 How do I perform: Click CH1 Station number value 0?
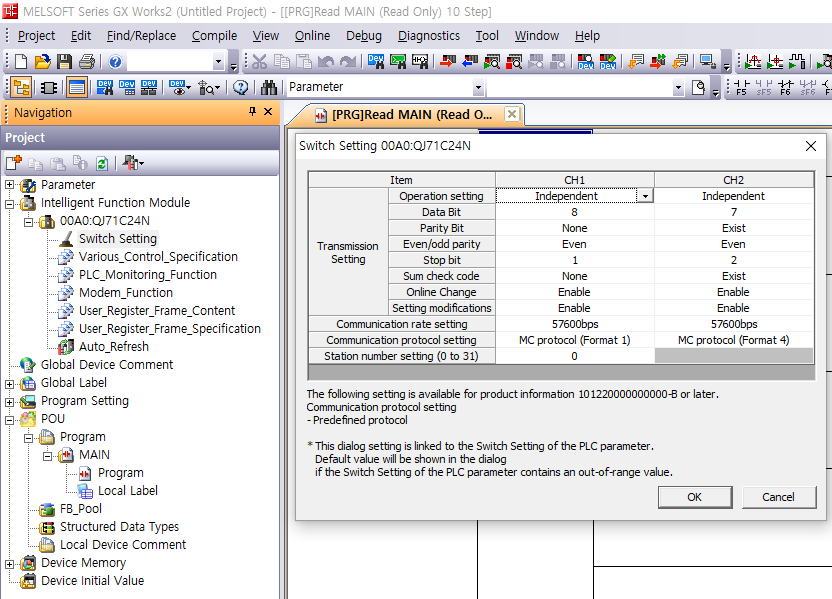(575, 356)
